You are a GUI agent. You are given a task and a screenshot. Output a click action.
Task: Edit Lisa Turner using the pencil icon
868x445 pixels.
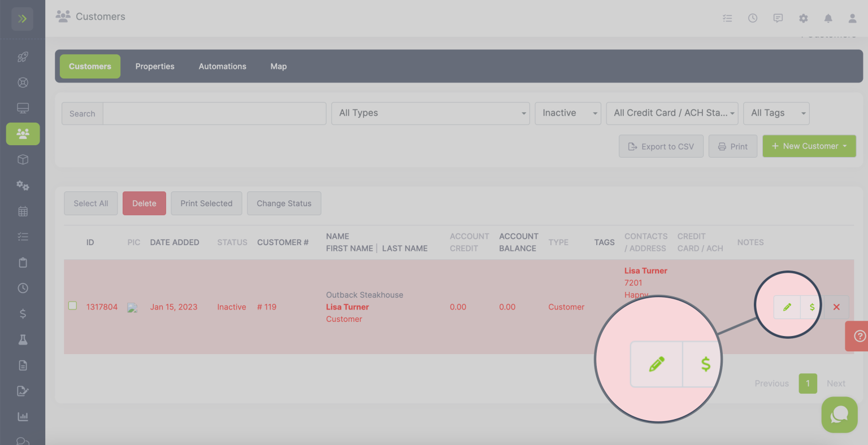click(x=787, y=307)
